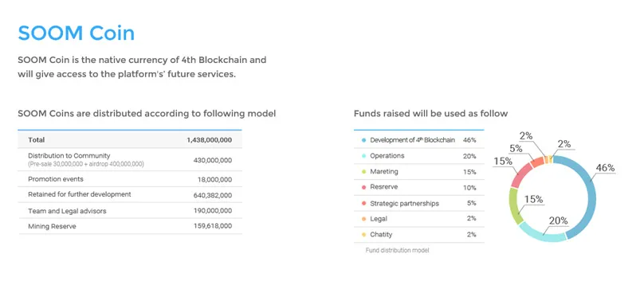Click the Funds raised will be used heading
This screenshot has height=289, width=644.
tap(431, 113)
